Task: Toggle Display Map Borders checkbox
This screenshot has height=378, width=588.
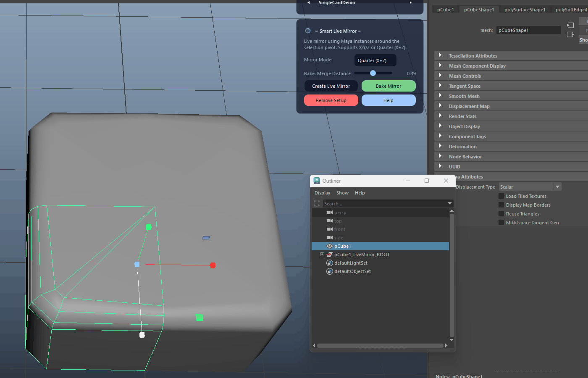Action: (501, 205)
